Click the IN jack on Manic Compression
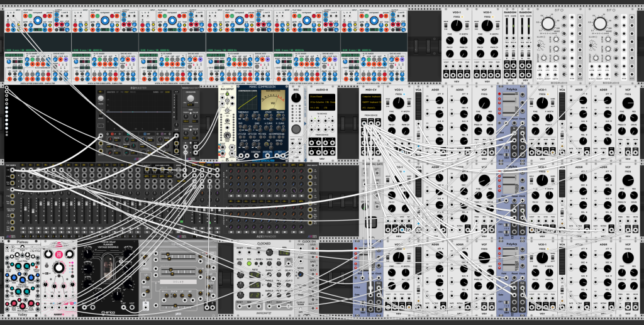This screenshot has width=644, height=325. click(241, 155)
